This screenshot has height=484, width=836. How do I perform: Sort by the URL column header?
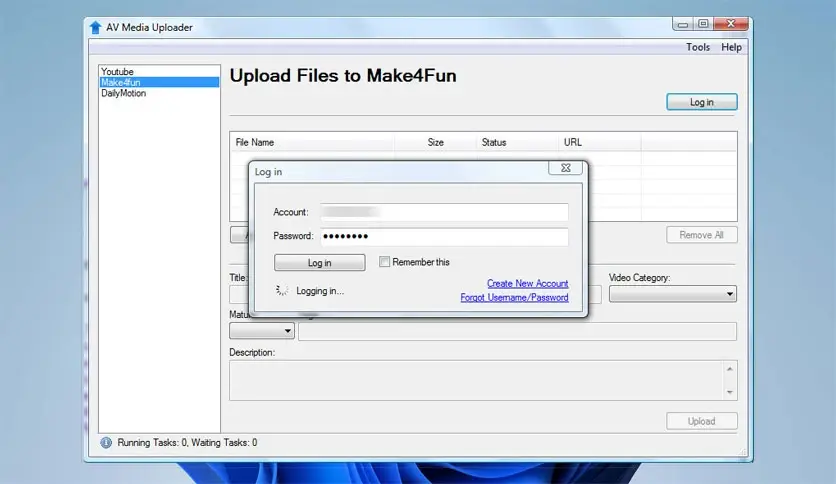point(600,142)
